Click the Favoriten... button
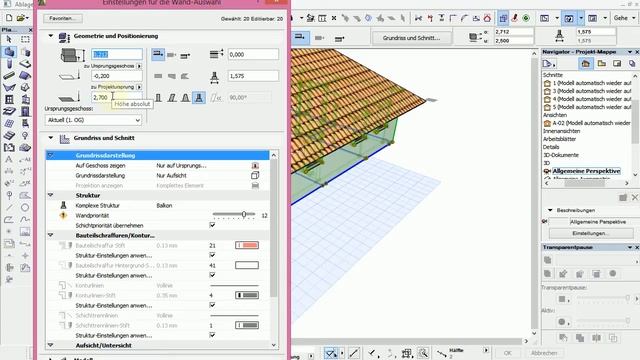This screenshot has width=640, height=360. (x=62, y=18)
